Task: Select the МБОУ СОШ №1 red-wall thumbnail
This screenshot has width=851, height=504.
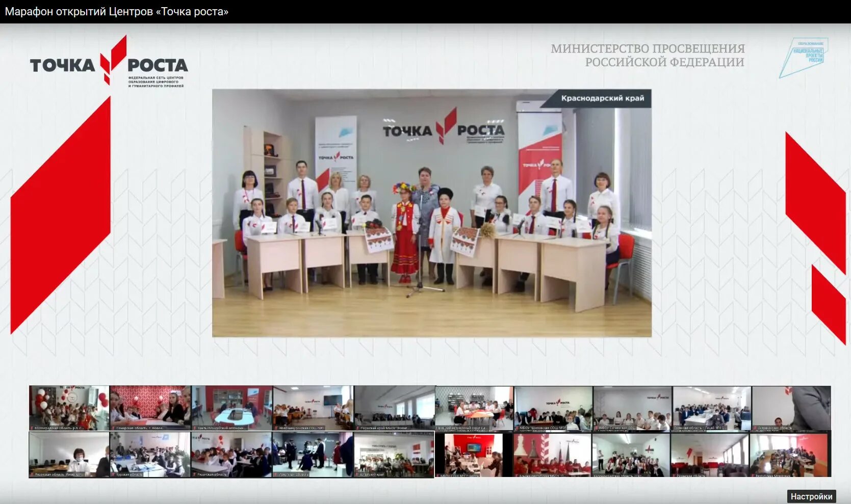Action: click(474, 455)
